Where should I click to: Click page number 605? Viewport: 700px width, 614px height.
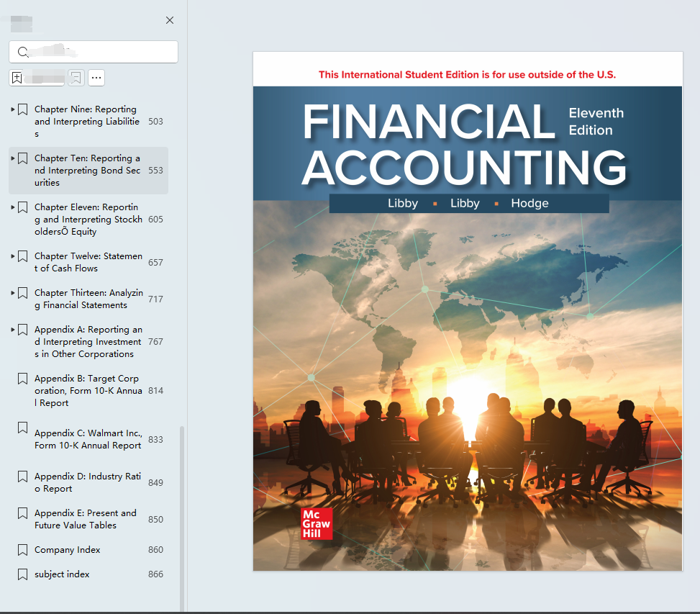coord(155,220)
